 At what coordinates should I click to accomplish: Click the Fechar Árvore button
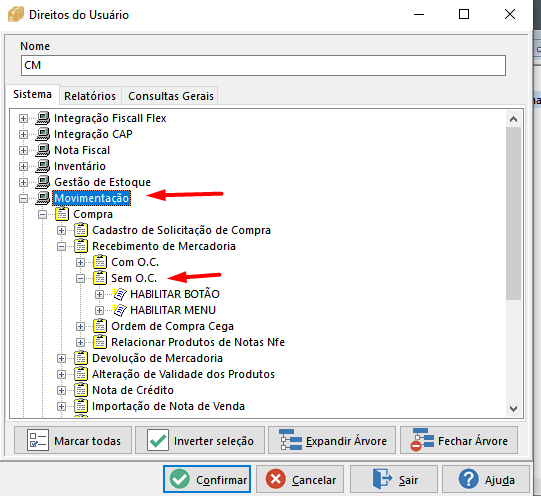point(459,440)
